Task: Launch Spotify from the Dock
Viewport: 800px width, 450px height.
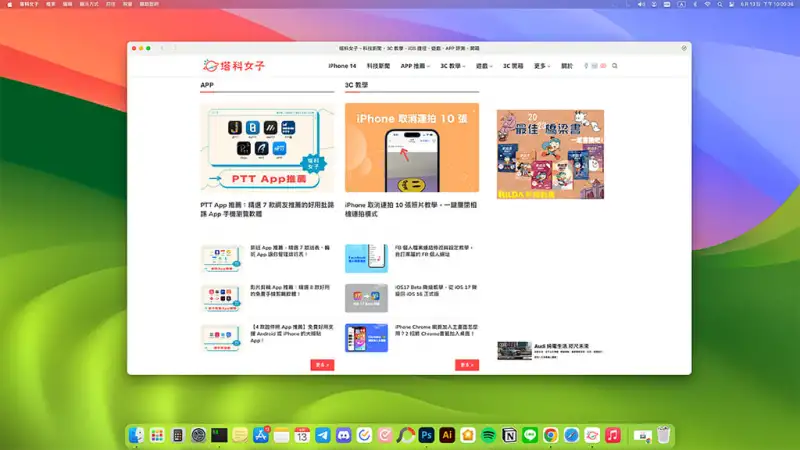Action: [488, 435]
